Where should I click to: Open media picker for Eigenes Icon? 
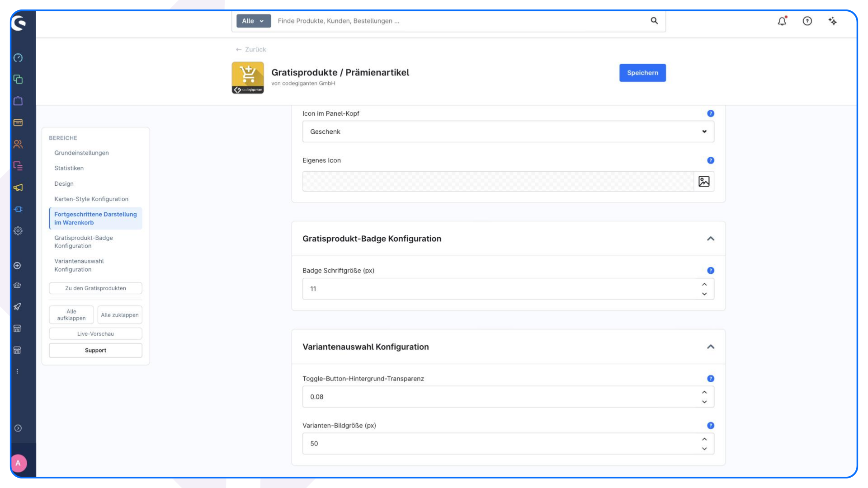(704, 181)
